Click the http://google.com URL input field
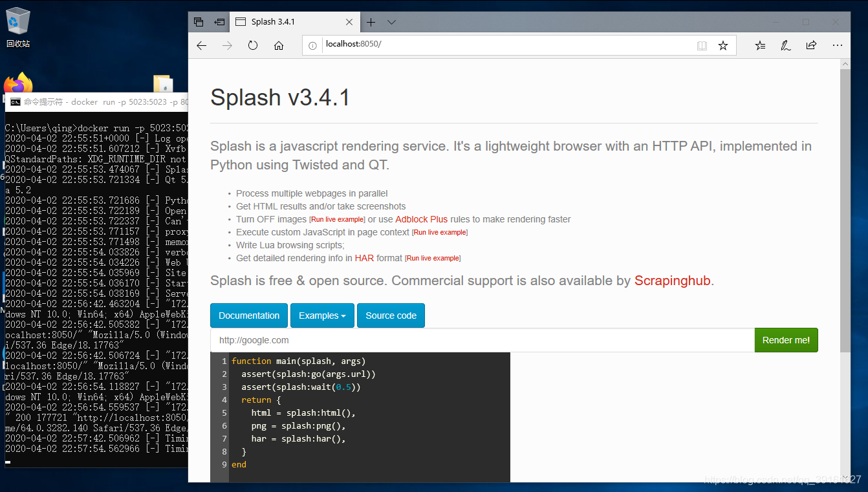868x492 pixels. coord(483,340)
